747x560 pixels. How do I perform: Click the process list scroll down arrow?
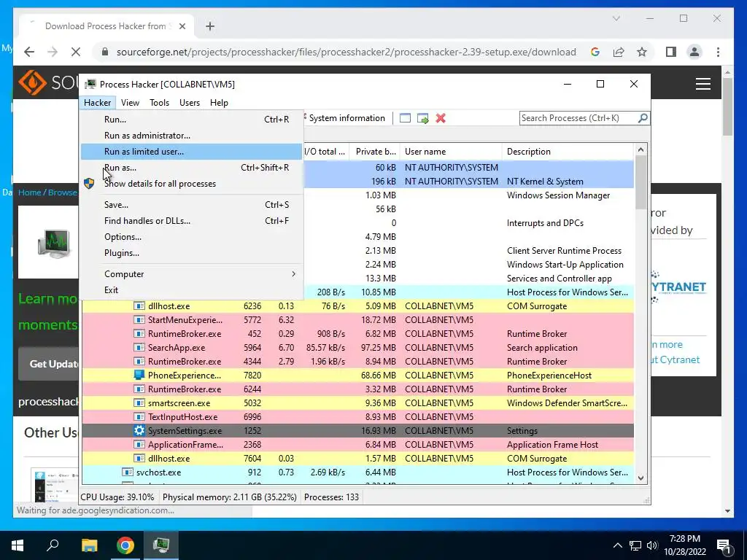point(640,478)
